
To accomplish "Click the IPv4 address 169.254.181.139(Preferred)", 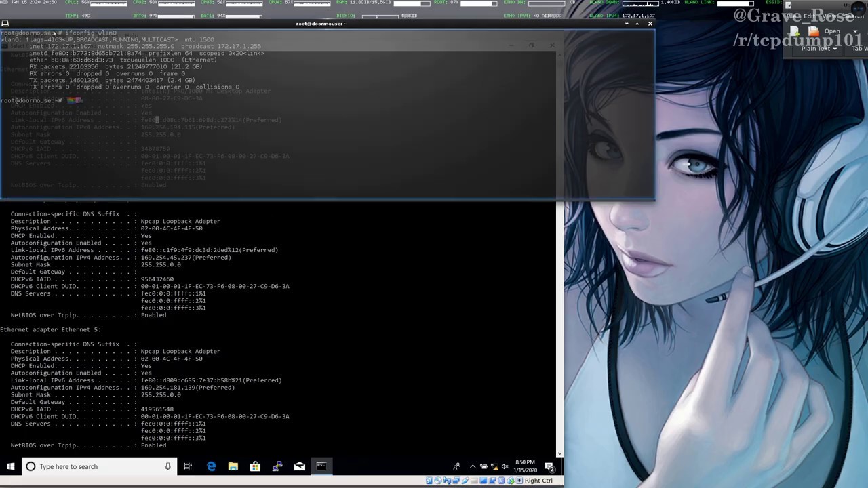I will point(188,388).
